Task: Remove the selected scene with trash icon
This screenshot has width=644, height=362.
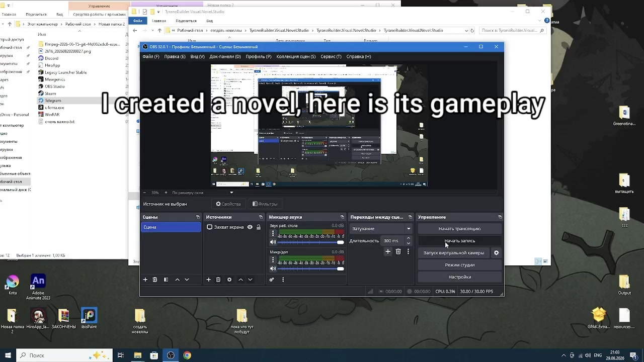Action: [155, 280]
